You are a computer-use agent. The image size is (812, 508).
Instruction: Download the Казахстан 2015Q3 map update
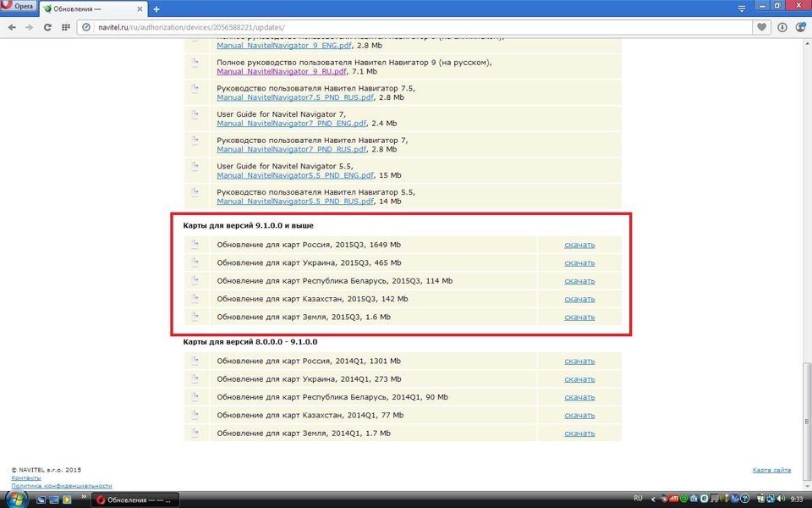[579, 299]
